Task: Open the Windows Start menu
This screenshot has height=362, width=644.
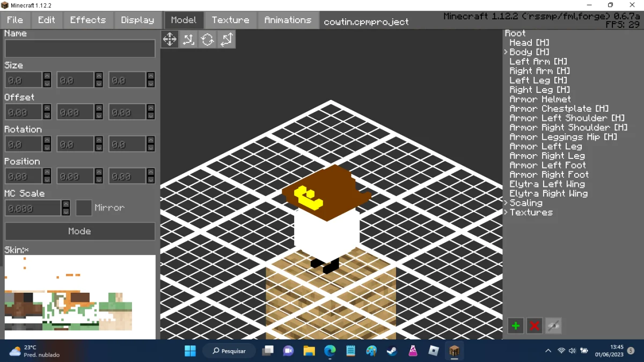Action: 190,351
